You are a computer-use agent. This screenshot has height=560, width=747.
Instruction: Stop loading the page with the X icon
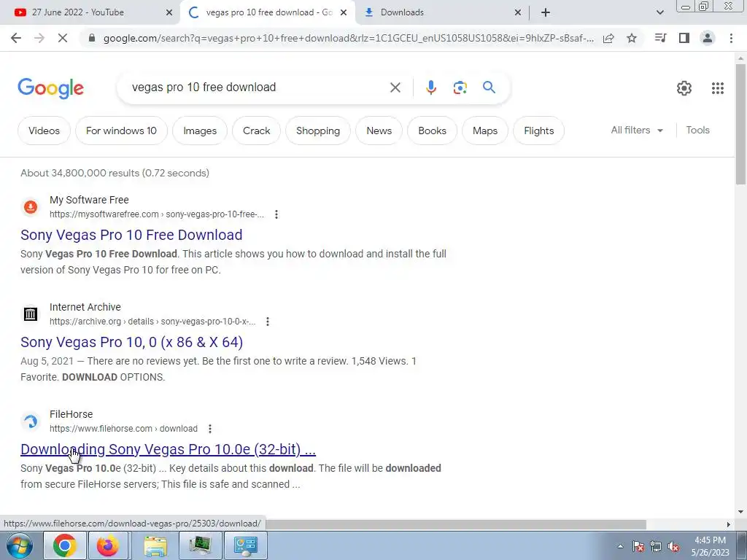63,38
